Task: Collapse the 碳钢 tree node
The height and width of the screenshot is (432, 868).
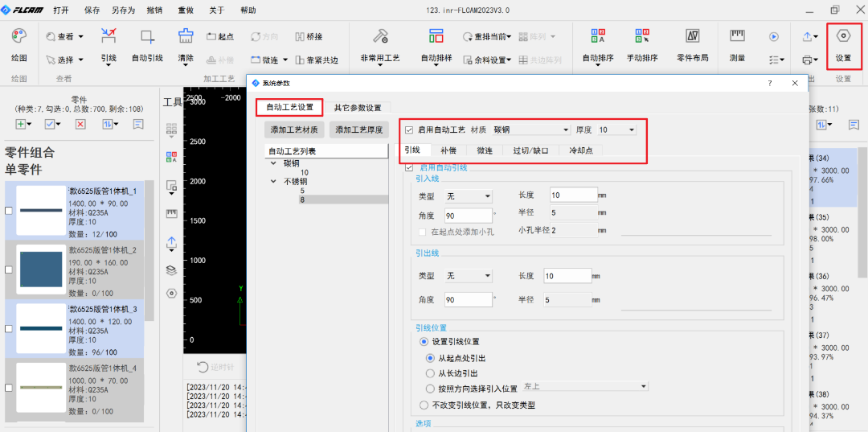Action: tap(273, 163)
